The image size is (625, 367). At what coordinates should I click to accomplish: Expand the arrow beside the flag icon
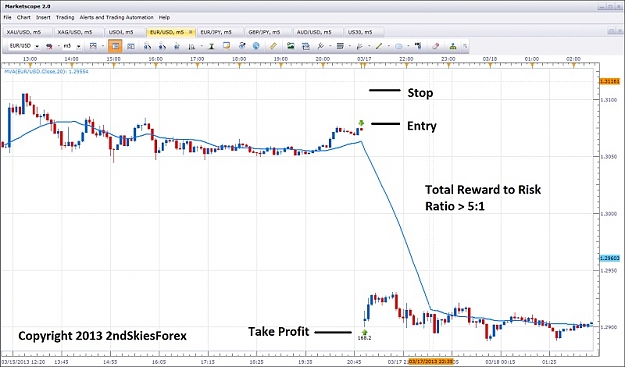pos(59,46)
